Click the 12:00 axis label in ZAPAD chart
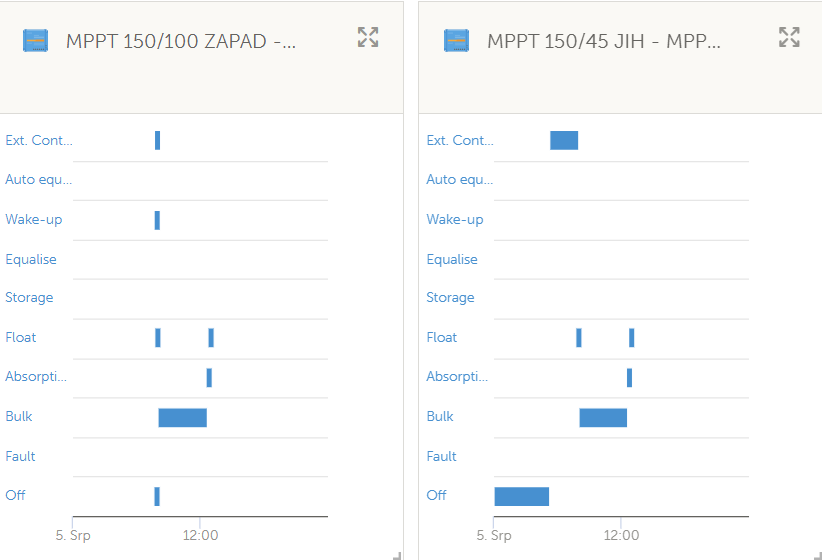 pos(200,535)
